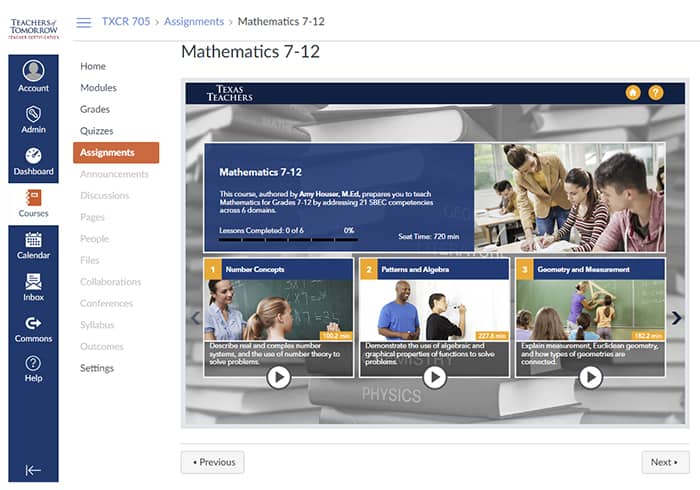
Task: Open Modules in course navigation
Action: [98, 87]
